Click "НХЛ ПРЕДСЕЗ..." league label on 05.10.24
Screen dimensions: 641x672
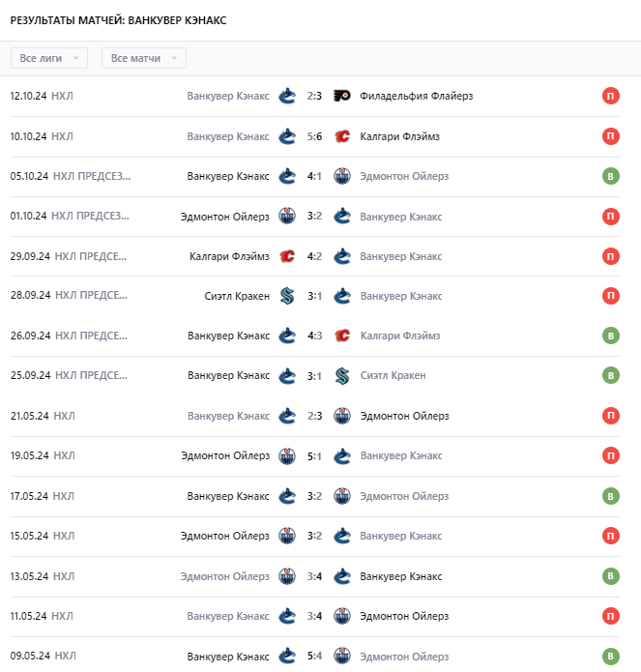[91, 176]
